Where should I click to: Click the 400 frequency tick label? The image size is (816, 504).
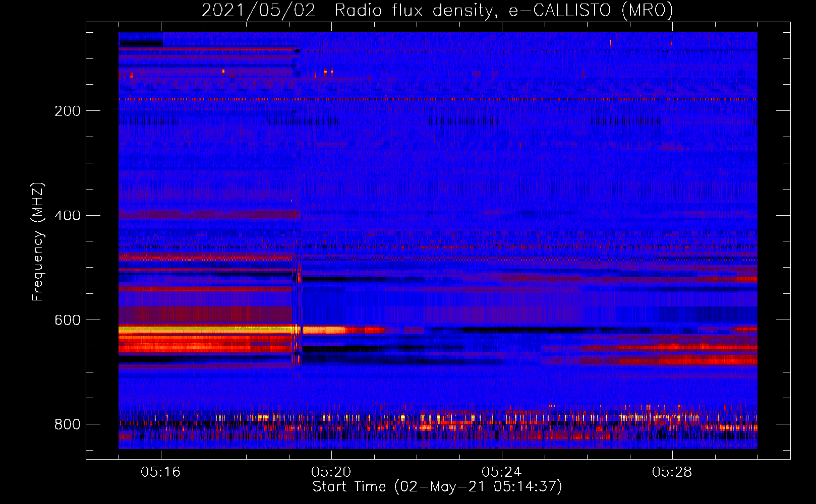pos(68,216)
